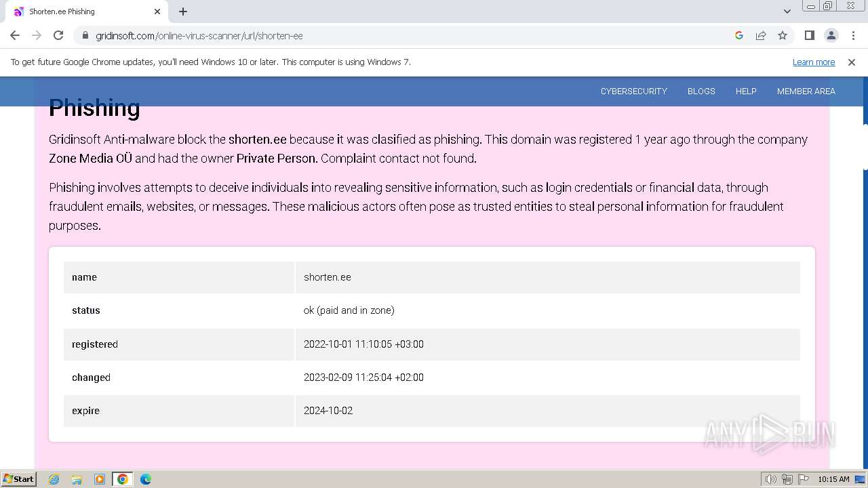
Task: Share this page icon
Action: pos(761,35)
